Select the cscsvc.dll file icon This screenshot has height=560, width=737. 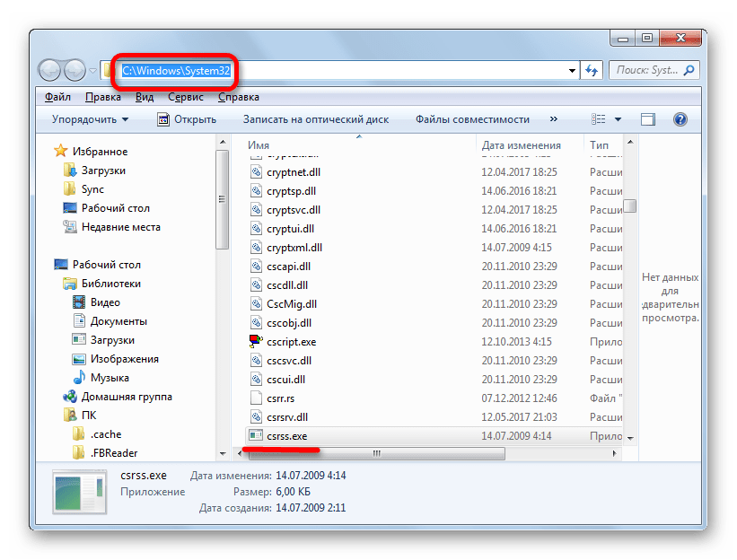click(x=256, y=361)
